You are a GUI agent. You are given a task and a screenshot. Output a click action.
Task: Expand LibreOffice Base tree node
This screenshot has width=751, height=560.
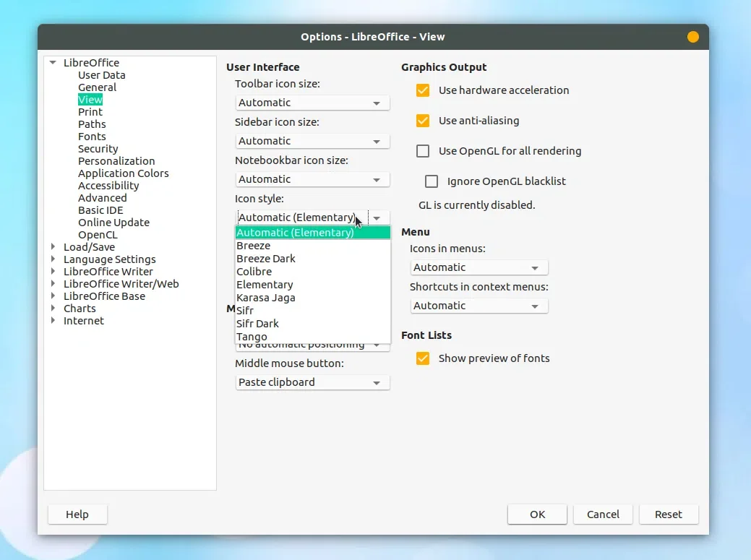(53, 296)
